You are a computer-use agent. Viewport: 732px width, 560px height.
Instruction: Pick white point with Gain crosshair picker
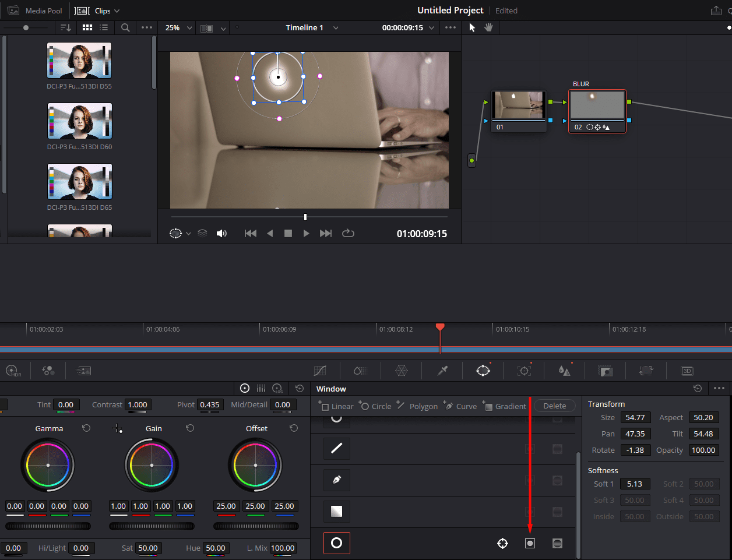(117, 429)
